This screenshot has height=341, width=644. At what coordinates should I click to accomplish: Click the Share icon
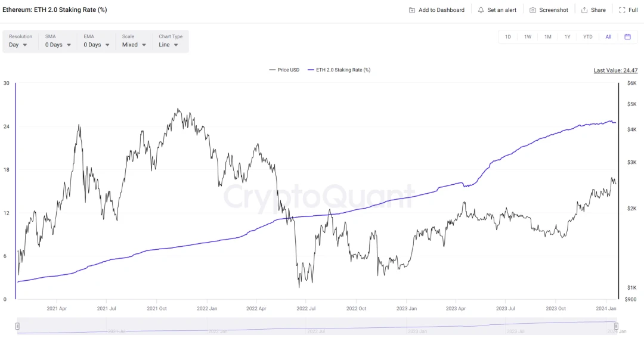[x=585, y=10]
